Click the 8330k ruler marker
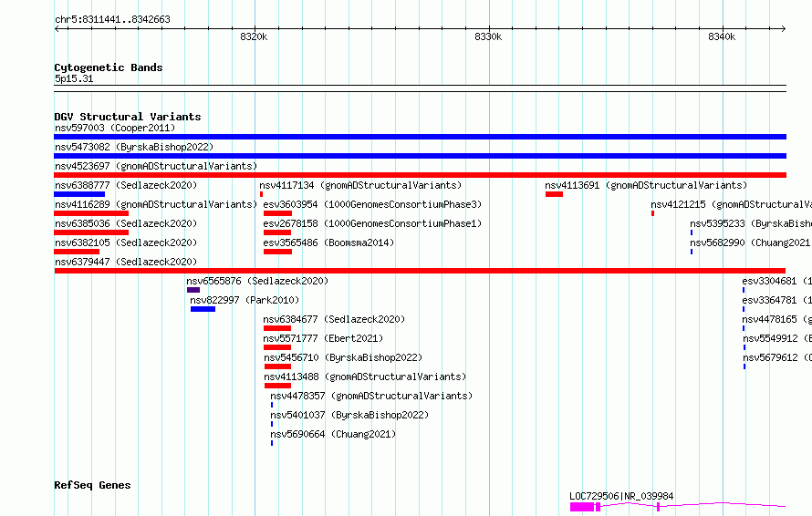Screen dimensions: 812x516 (488, 36)
